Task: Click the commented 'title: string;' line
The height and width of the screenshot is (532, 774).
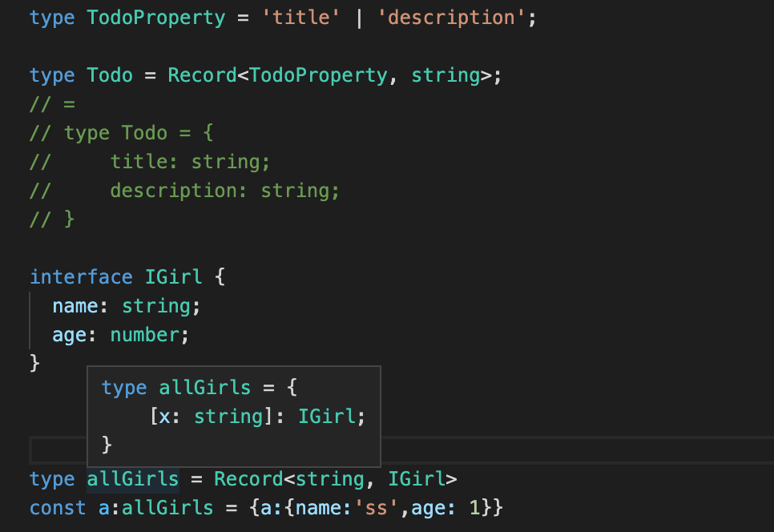Action: click(190, 161)
